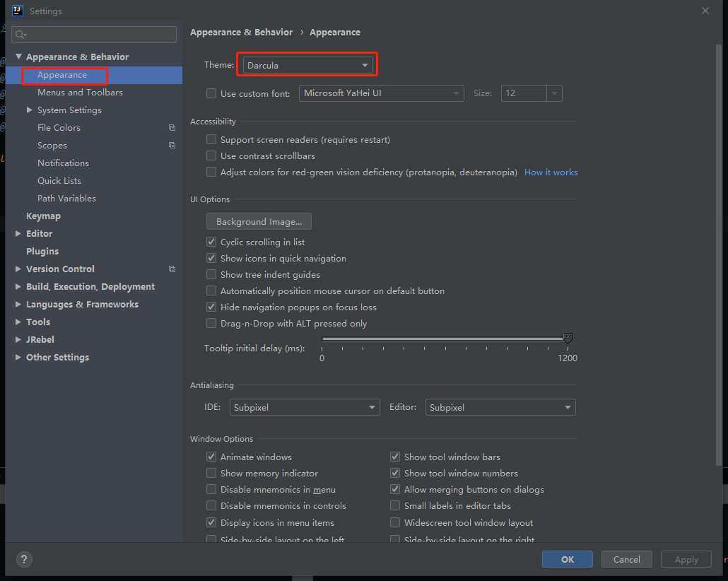Click the Background Image... button

(x=259, y=221)
